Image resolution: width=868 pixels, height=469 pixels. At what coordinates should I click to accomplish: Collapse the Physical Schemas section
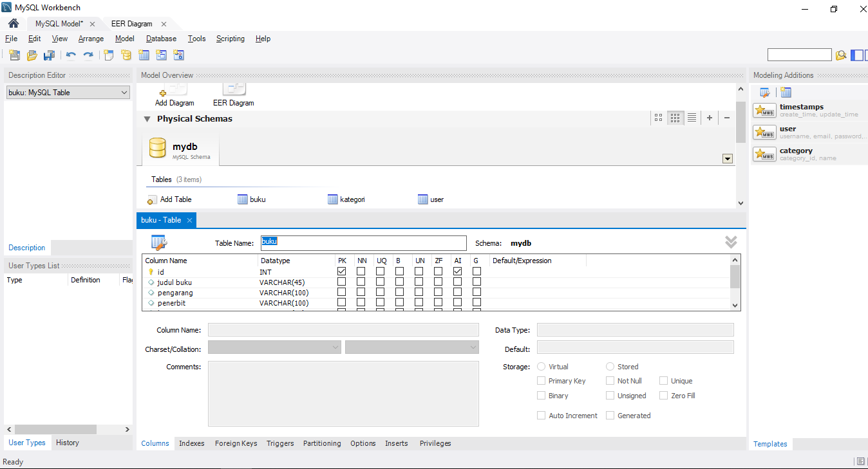[x=147, y=118]
